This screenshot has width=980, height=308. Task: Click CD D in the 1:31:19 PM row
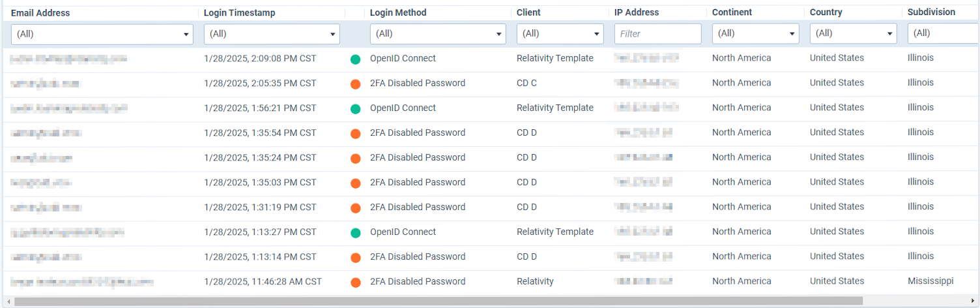[x=526, y=207]
